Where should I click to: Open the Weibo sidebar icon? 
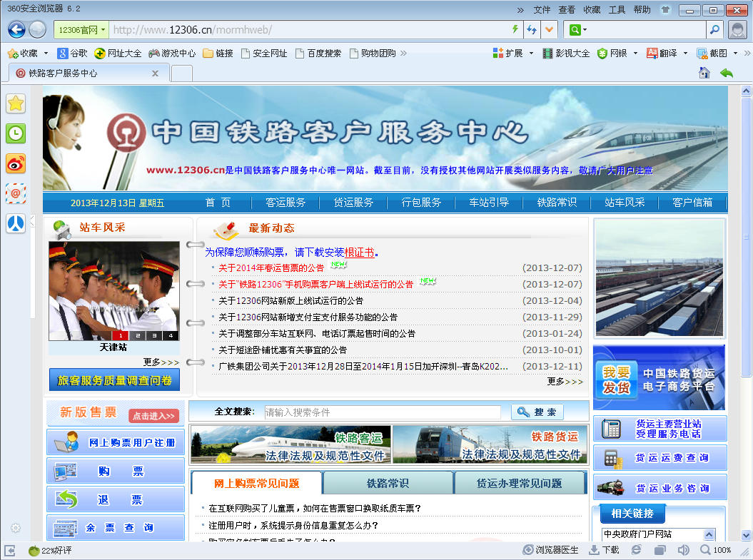[x=16, y=163]
